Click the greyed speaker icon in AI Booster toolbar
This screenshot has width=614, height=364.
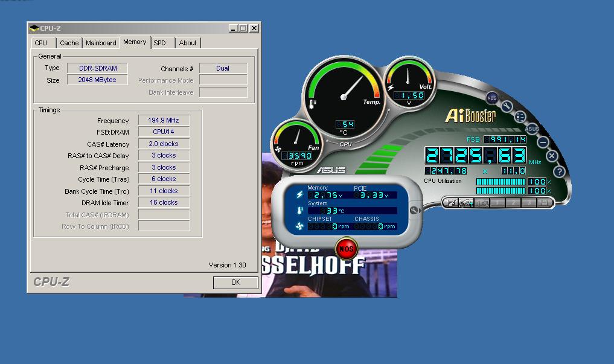coord(482,203)
